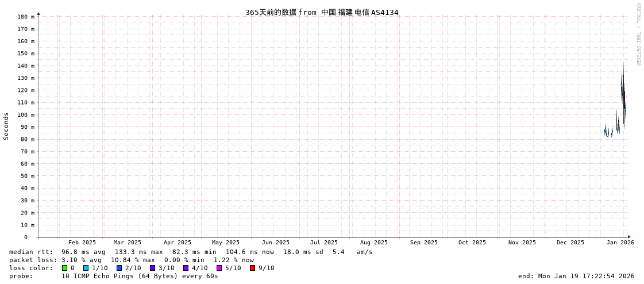Image resolution: width=644 pixels, height=284 pixels.
Task: Click the vertical Seconds axis label
Action: [x=6, y=126]
